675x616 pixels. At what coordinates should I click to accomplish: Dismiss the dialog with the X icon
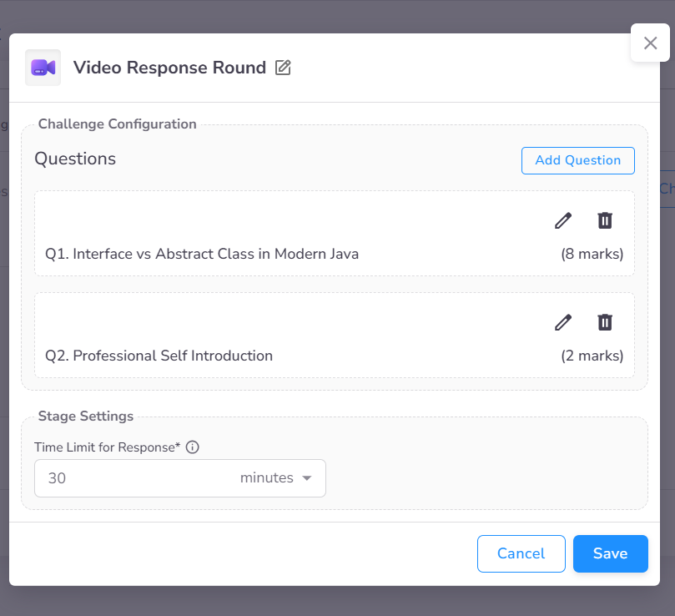650,43
